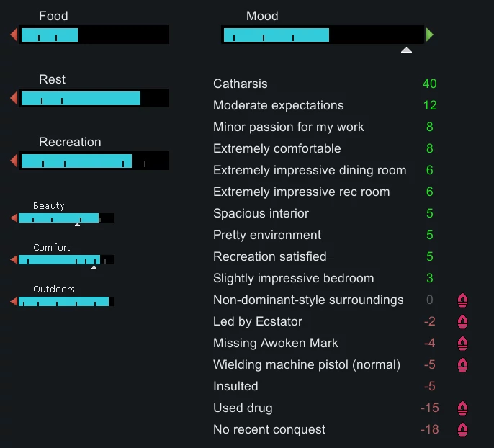This screenshot has height=448, width=494.
Task: Click the white marker under Mood bar
Action: pos(406,50)
